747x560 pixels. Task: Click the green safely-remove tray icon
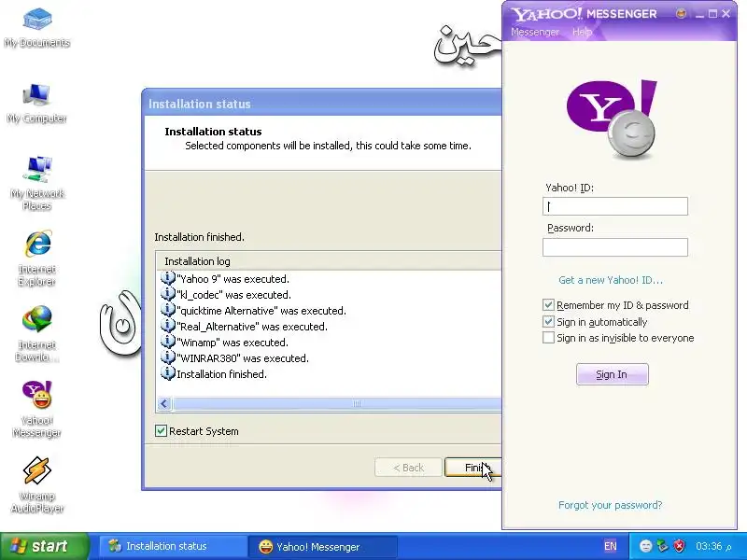(662, 546)
